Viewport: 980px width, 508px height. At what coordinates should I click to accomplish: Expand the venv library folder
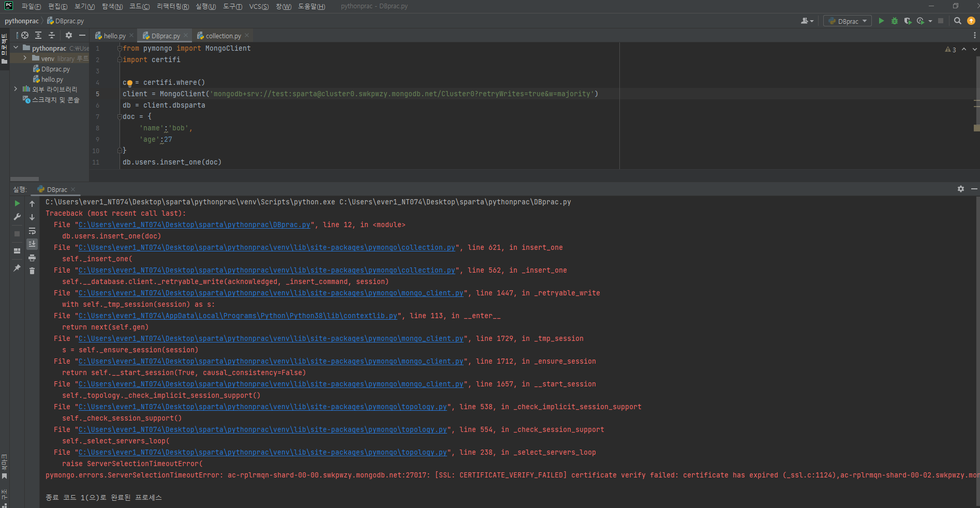pyautogui.click(x=25, y=58)
